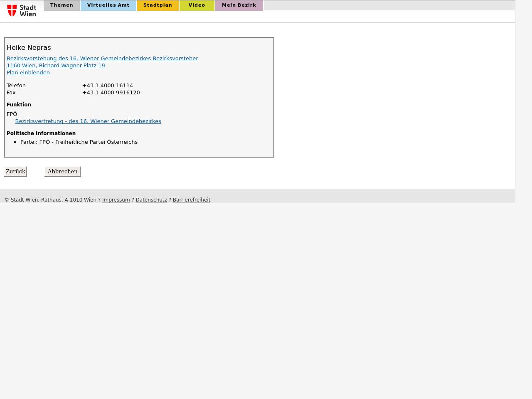Click the Partei FPÖ list entry
Image resolution: width=532 pixels, height=399 pixels.
pyautogui.click(x=79, y=142)
